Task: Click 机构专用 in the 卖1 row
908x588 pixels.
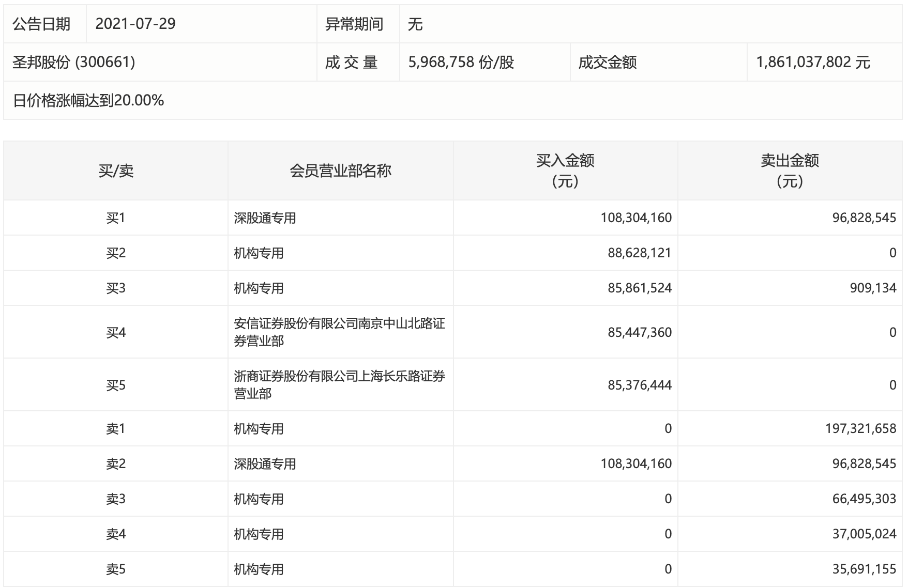Action: coord(259,429)
